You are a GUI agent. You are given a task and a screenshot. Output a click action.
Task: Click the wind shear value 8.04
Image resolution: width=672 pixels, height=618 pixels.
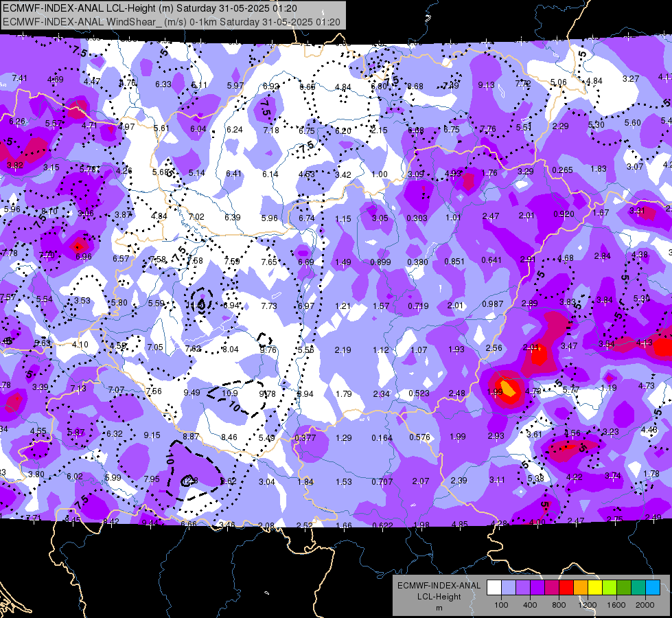pos(231,349)
